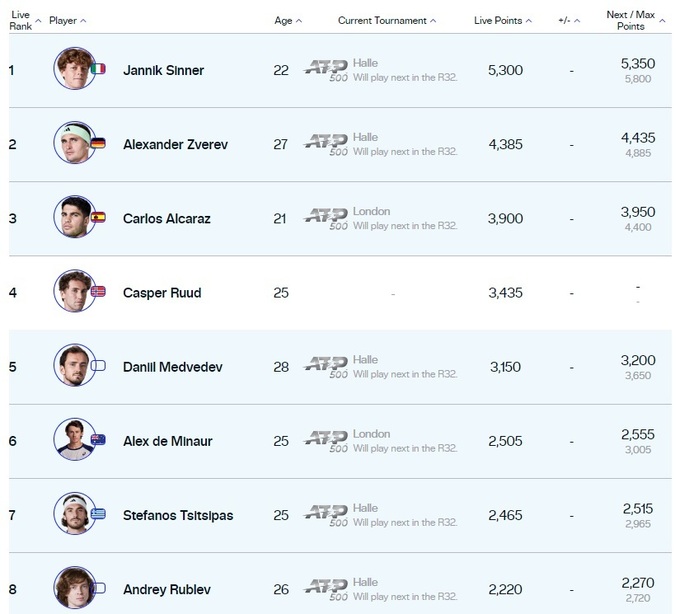Click the German flag beside Zverev
Viewport: 680px width, 614px height.
[x=98, y=143]
